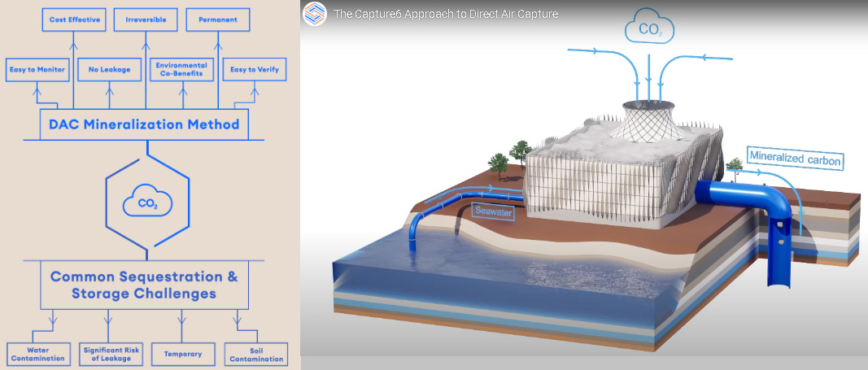Image resolution: width=868 pixels, height=370 pixels.
Task: Select the 'Irreversible' box
Action: (x=146, y=20)
